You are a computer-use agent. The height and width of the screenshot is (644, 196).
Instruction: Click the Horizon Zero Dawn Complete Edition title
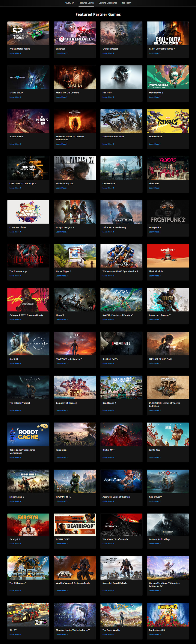(164, 585)
